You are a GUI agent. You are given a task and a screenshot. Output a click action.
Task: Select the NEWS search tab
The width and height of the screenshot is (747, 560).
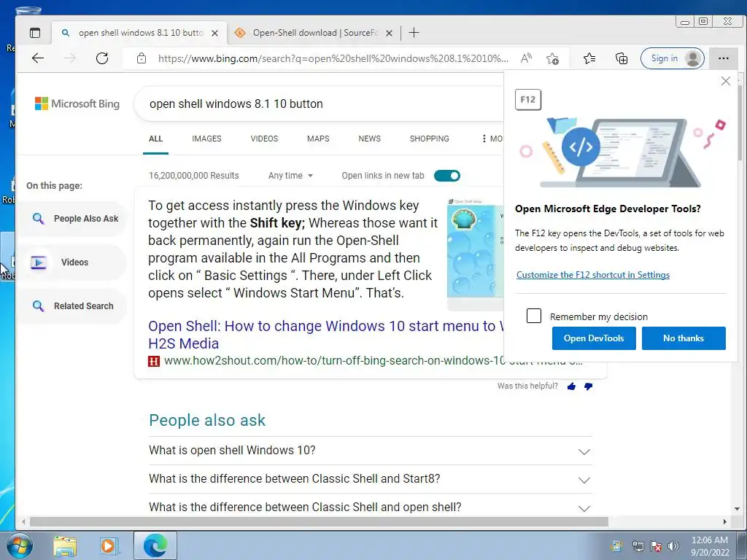[370, 139]
